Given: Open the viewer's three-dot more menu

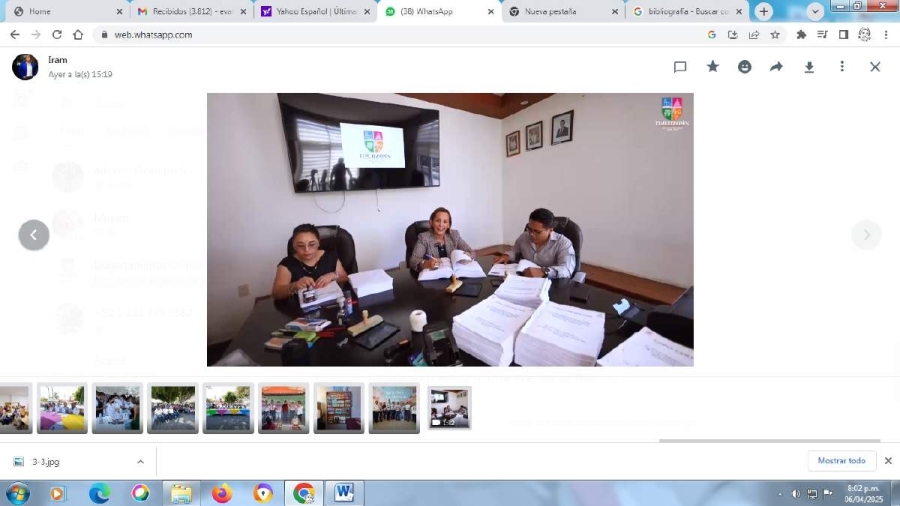Looking at the screenshot, I should pyautogui.click(x=842, y=67).
